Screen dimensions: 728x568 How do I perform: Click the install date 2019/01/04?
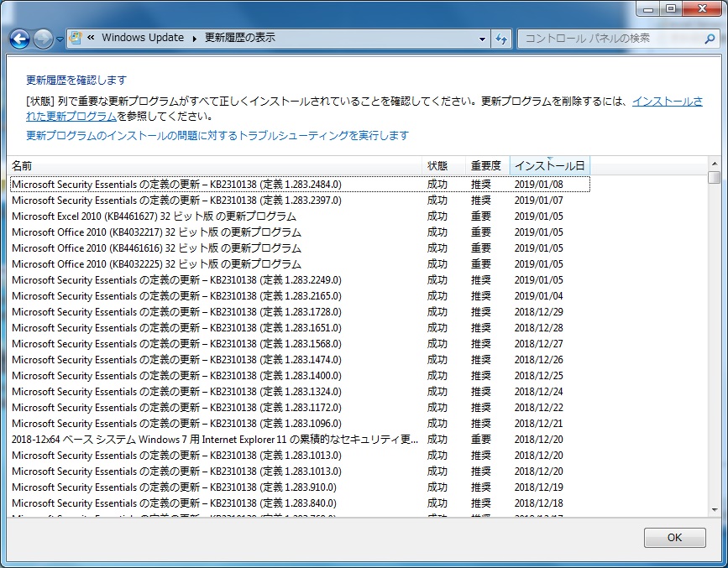pyautogui.click(x=538, y=296)
